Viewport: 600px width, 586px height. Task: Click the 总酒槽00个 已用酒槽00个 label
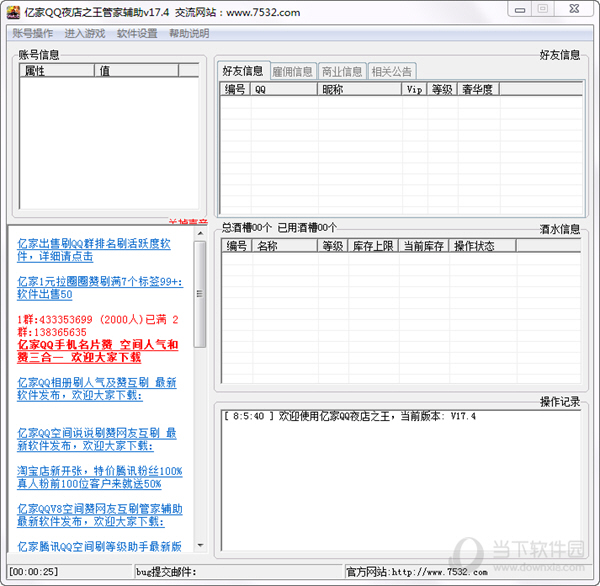pyautogui.click(x=279, y=228)
